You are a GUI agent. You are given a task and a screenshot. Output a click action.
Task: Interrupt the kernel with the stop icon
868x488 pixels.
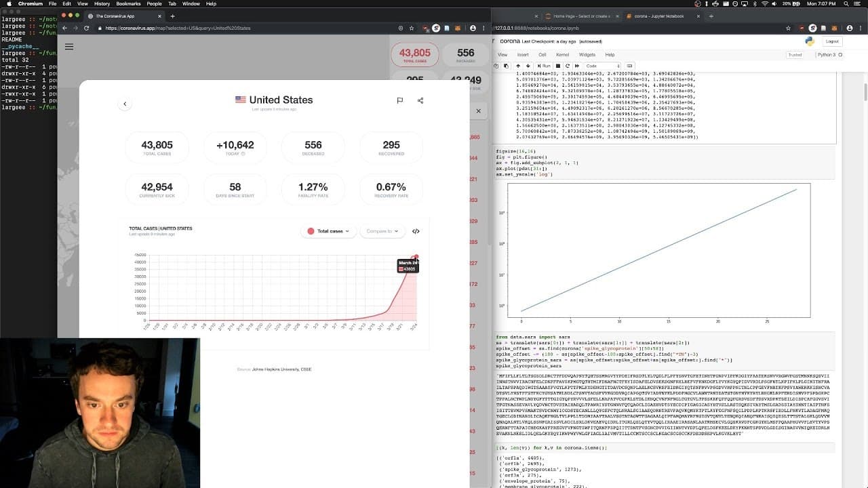click(559, 66)
